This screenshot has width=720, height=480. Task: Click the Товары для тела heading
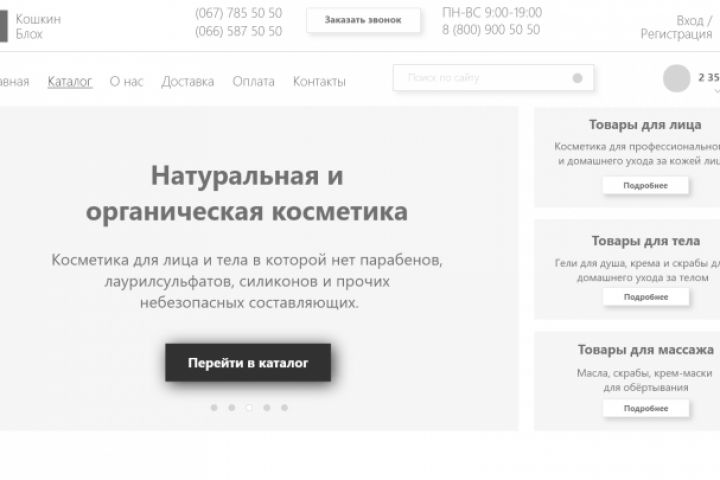pos(646,241)
